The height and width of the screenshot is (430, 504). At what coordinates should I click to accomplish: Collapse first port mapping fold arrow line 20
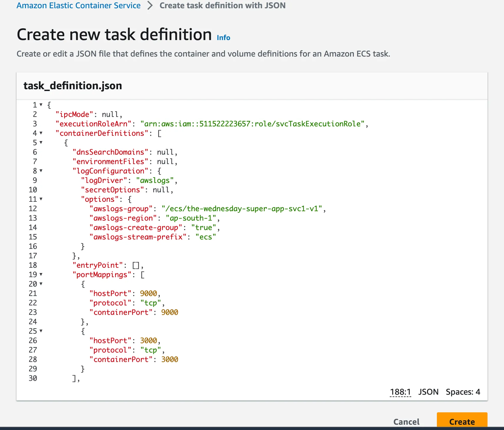tap(41, 284)
